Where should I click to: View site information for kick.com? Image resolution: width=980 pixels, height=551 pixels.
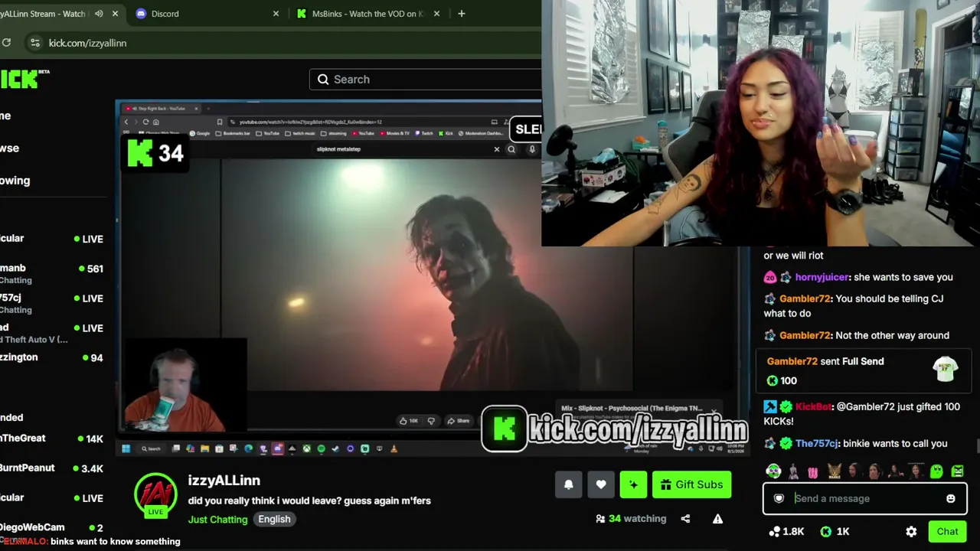pos(34,43)
